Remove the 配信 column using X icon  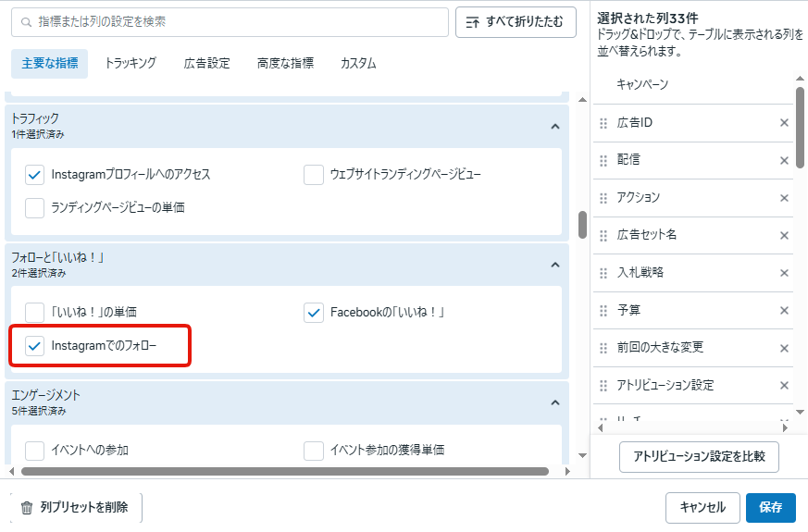pyautogui.click(x=784, y=160)
